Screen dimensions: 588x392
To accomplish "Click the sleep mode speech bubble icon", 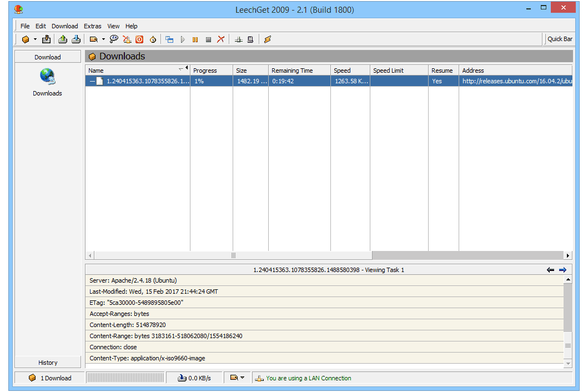I will tap(114, 39).
